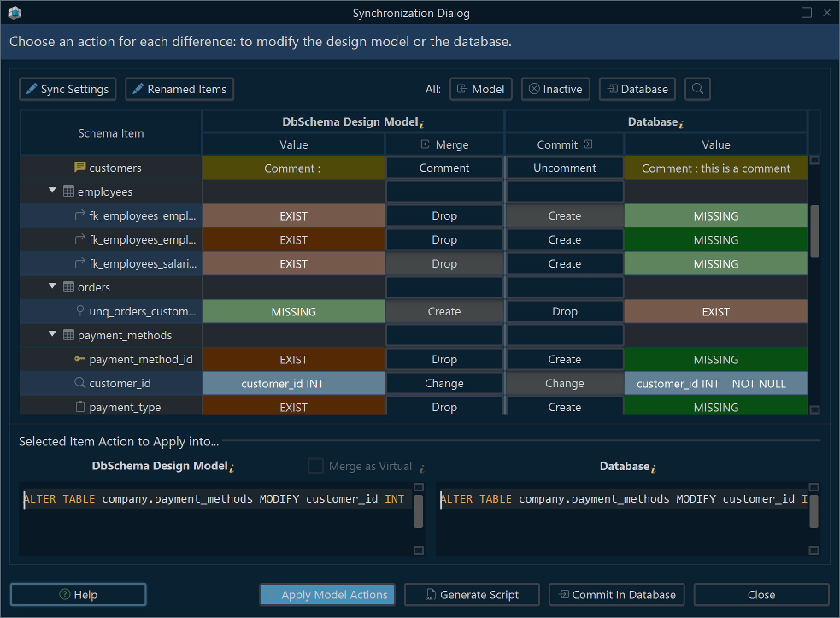This screenshot has width=840, height=618.
Task: Enable the Merge as Virtual checkbox
Action: 315,466
